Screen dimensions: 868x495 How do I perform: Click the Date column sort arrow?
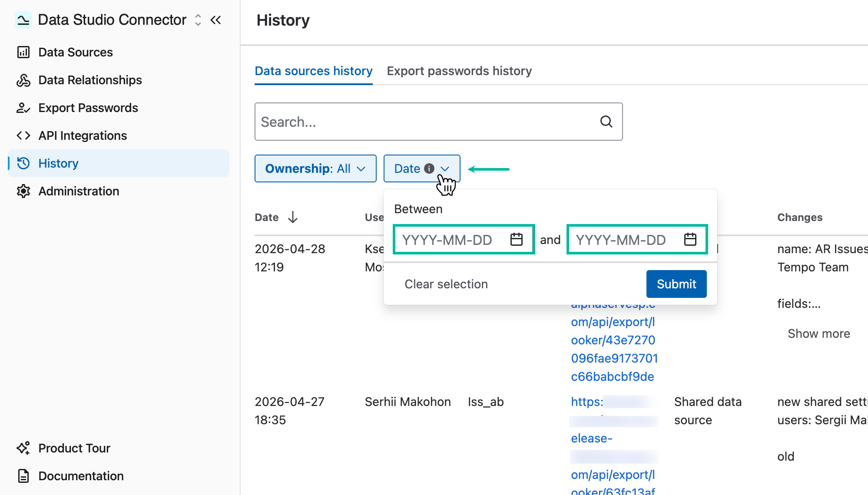click(293, 217)
